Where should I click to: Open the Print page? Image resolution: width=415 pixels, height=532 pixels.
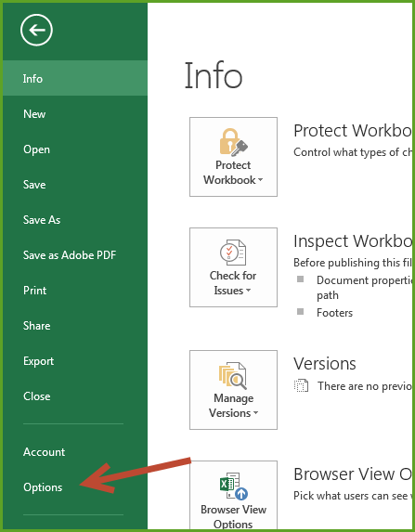(x=75, y=290)
